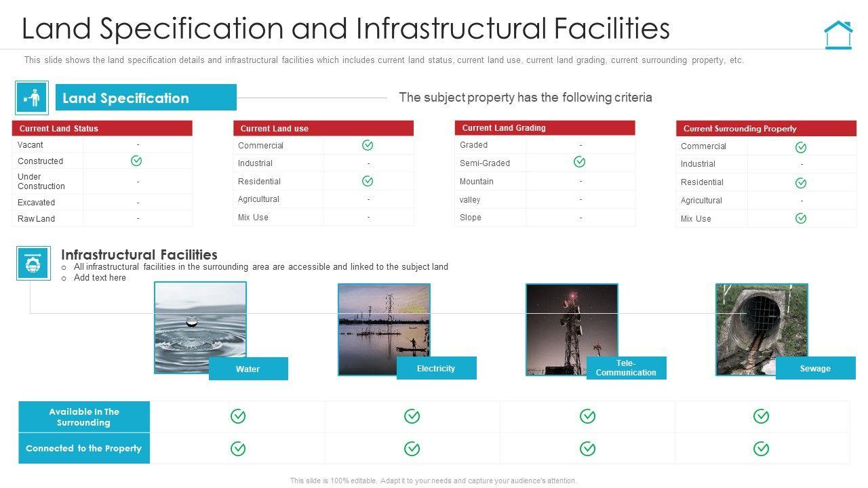Click Water check in Available In The Surrounding row
This screenshot has width=868, height=488.
click(x=238, y=416)
